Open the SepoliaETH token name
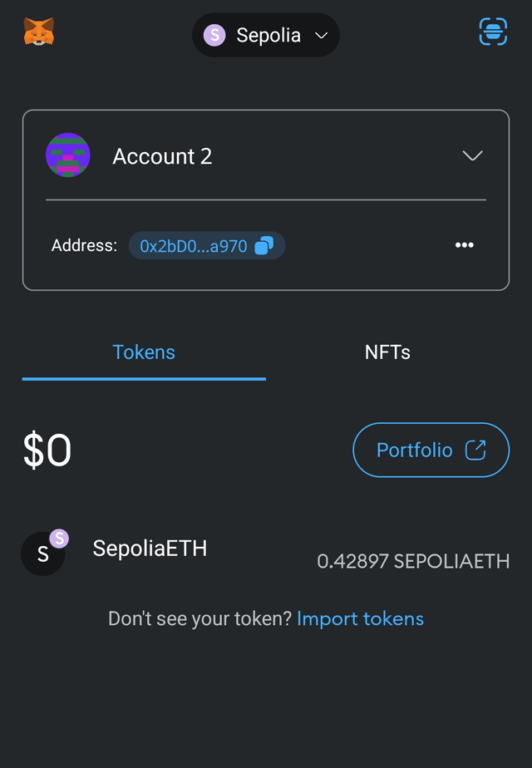The height and width of the screenshot is (768, 532). (x=150, y=549)
